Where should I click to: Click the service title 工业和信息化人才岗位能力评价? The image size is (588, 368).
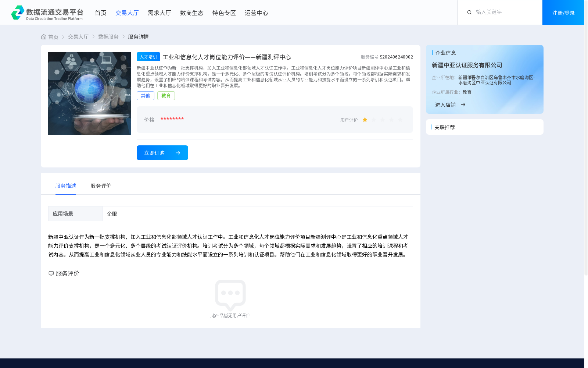click(x=227, y=57)
